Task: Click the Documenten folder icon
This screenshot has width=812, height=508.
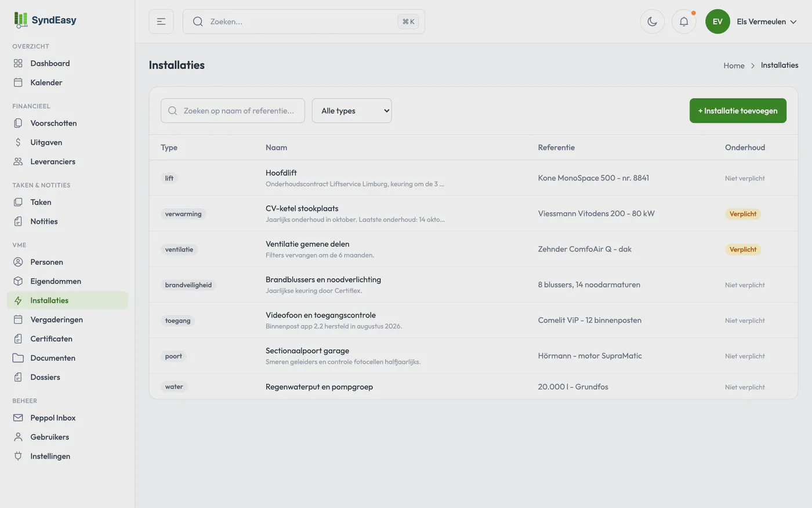Action: click(x=18, y=358)
